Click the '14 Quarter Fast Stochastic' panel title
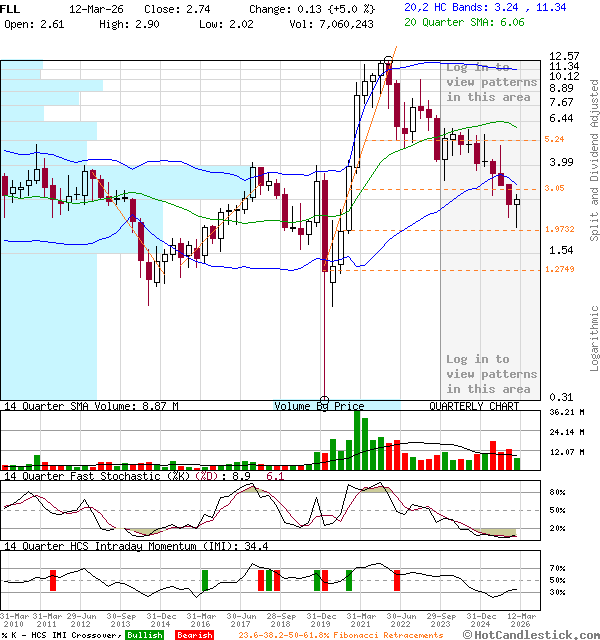This screenshot has width=600, height=640. pyautogui.click(x=100, y=476)
